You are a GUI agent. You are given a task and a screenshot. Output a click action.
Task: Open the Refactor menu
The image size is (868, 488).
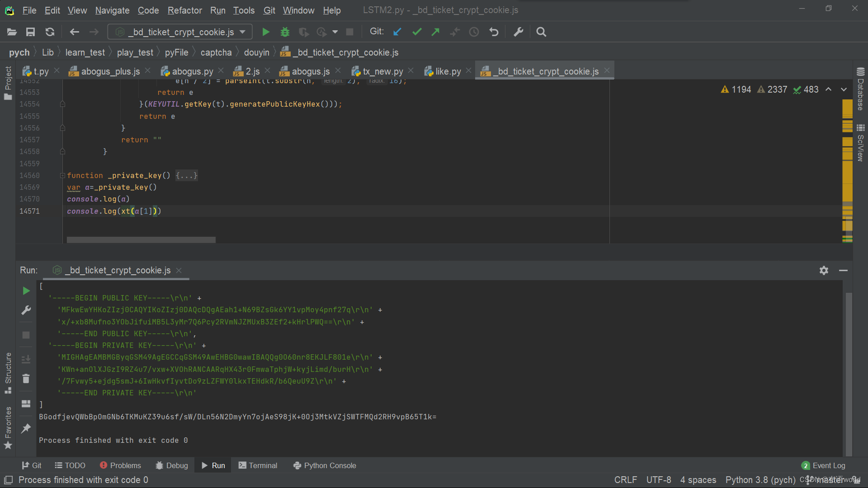(184, 10)
